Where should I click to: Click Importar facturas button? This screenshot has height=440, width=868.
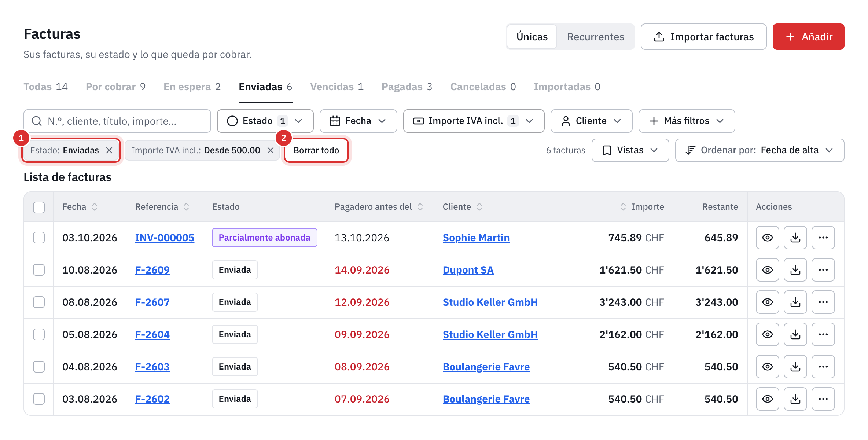703,37
